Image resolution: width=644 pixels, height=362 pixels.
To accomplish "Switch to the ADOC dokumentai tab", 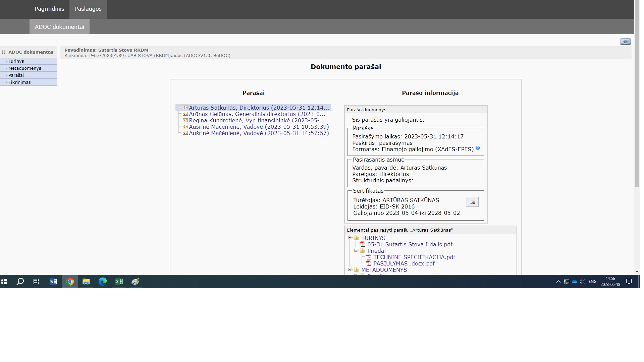I will tap(59, 27).
